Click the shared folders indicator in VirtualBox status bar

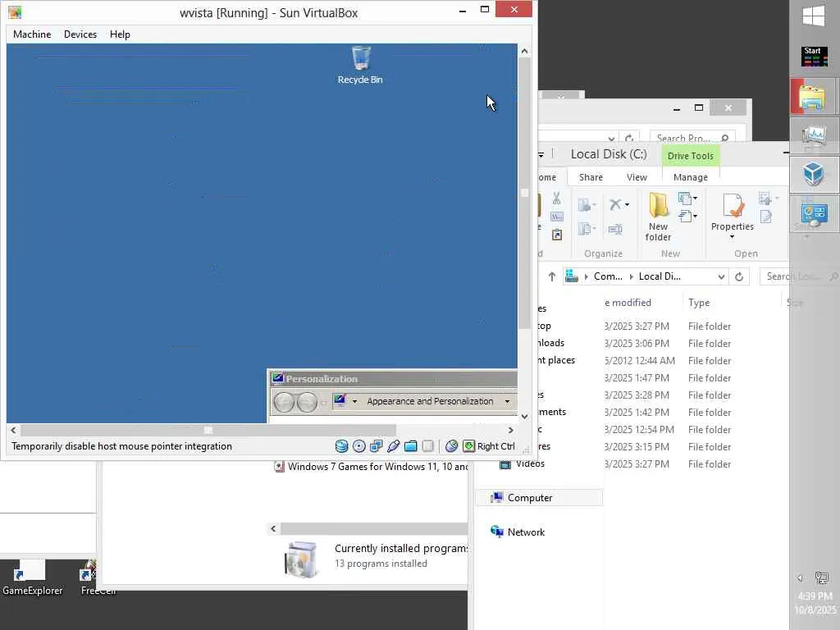(x=411, y=445)
